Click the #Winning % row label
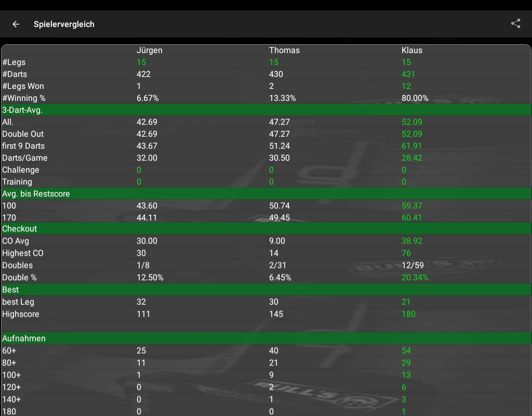This screenshot has width=532, height=416. [x=24, y=98]
